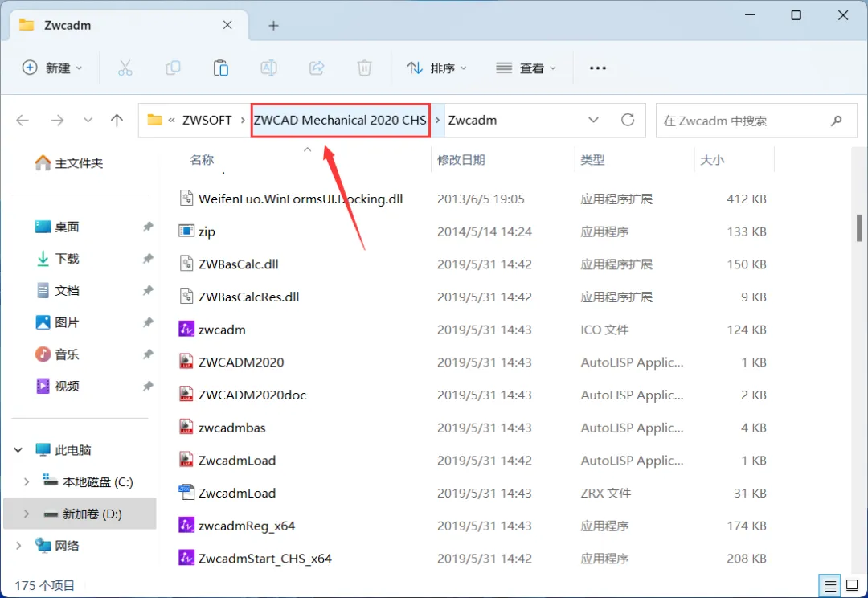The height and width of the screenshot is (598, 868).
Task: Sort by 名称 column header
Action: click(x=202, y=160)
